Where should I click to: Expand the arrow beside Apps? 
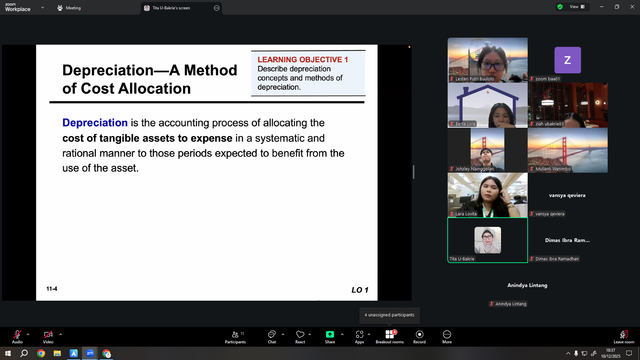(369, 334)
